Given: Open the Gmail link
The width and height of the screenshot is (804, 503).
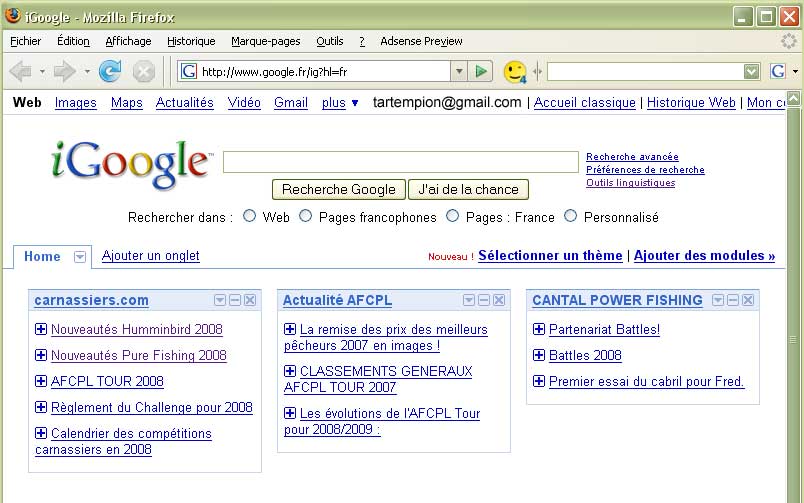Looking at the screenshot, I should pyautogui.click(x=291, y=103).
